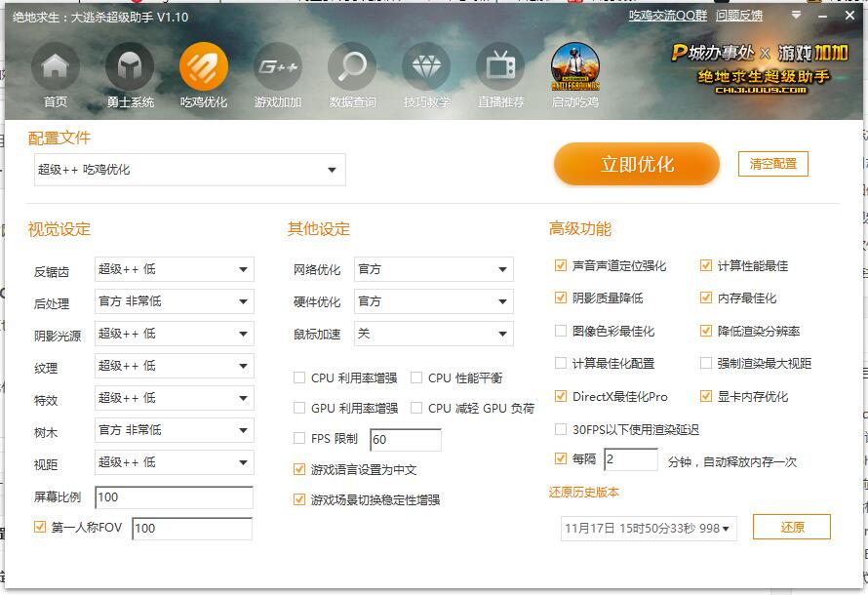Expand the 树木 dropdown

point(175,430)
